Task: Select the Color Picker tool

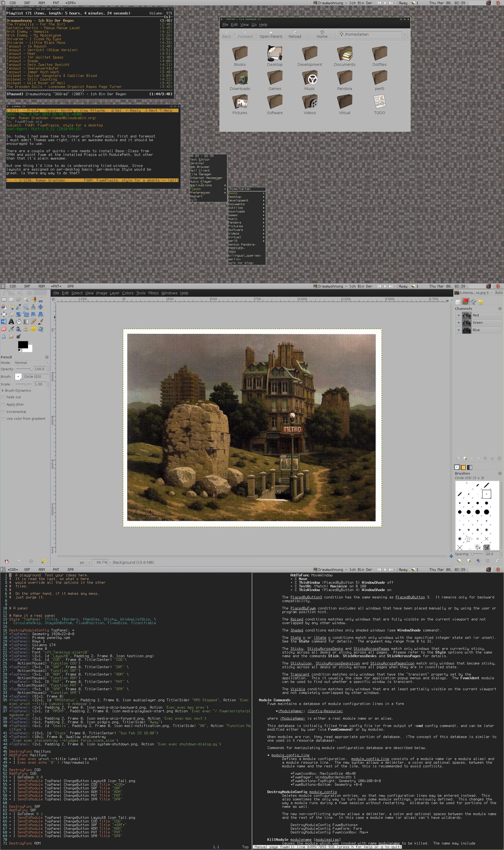Action: pos(18,307)
